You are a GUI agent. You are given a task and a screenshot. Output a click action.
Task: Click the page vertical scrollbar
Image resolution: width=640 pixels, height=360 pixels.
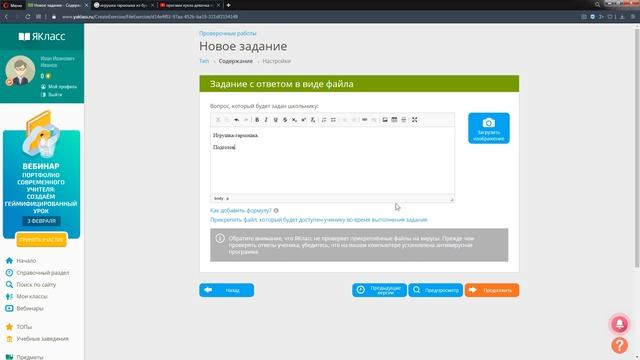click(x=637, y=147)
